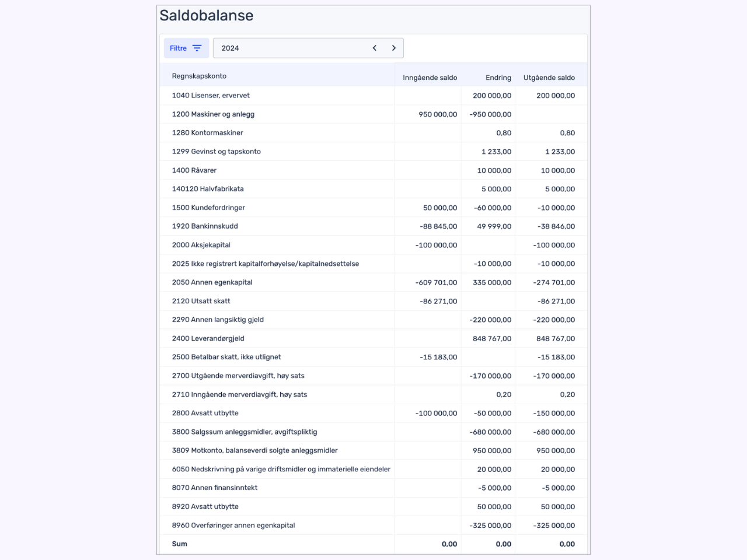The width and height of the screenshot is (747, 560).
Task: Click Utgående saldo -274 701,00 value
Action: pos(554,282)
